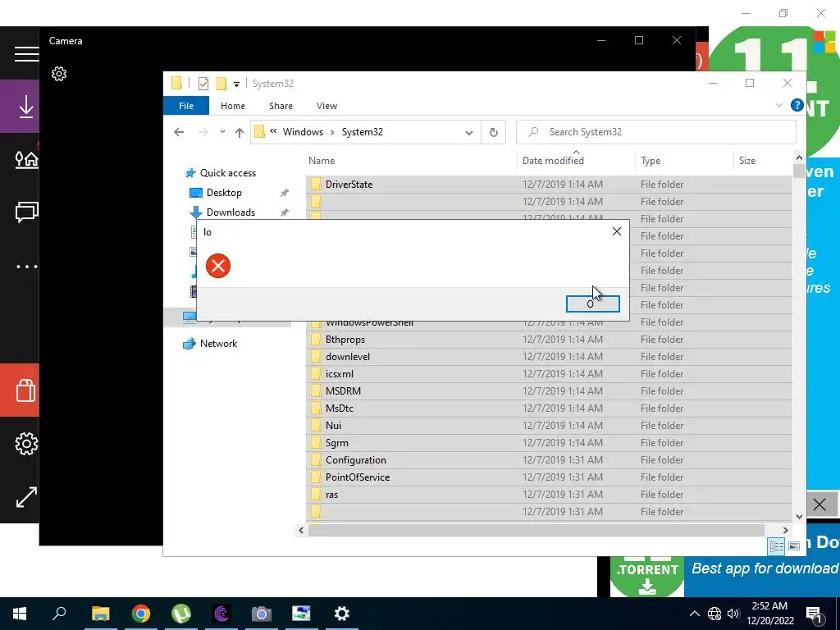Select Quick access in navigation pane

[228, 173]
